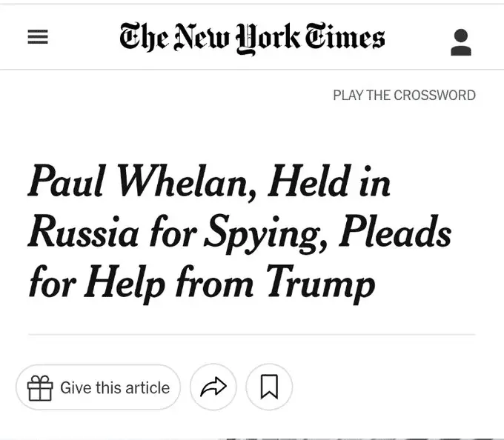Click the word "York" in the masthead

click(x=271, y=39)
